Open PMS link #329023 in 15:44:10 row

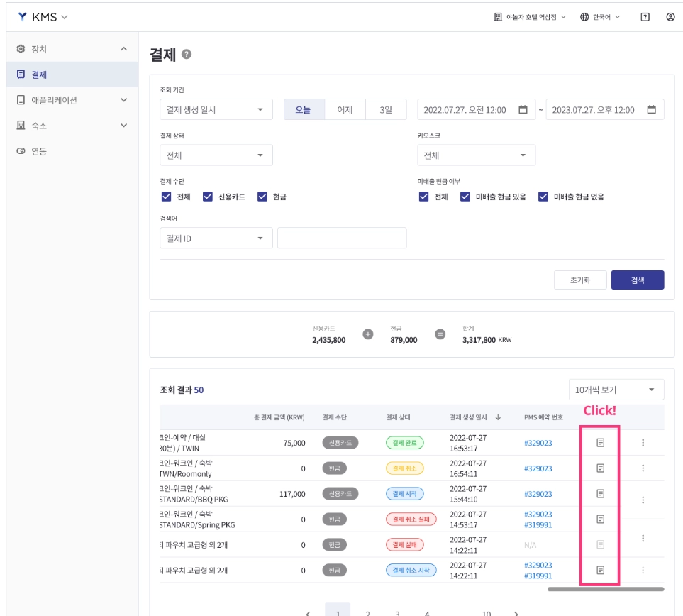coord(538,494)
